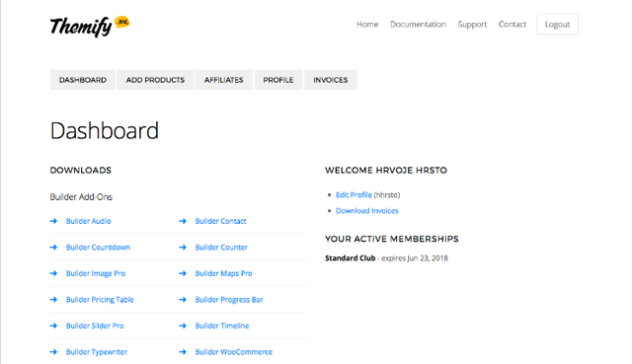Click the (hhrsto) username text
This screenshot has width=632, height=364.
point(387,195)
